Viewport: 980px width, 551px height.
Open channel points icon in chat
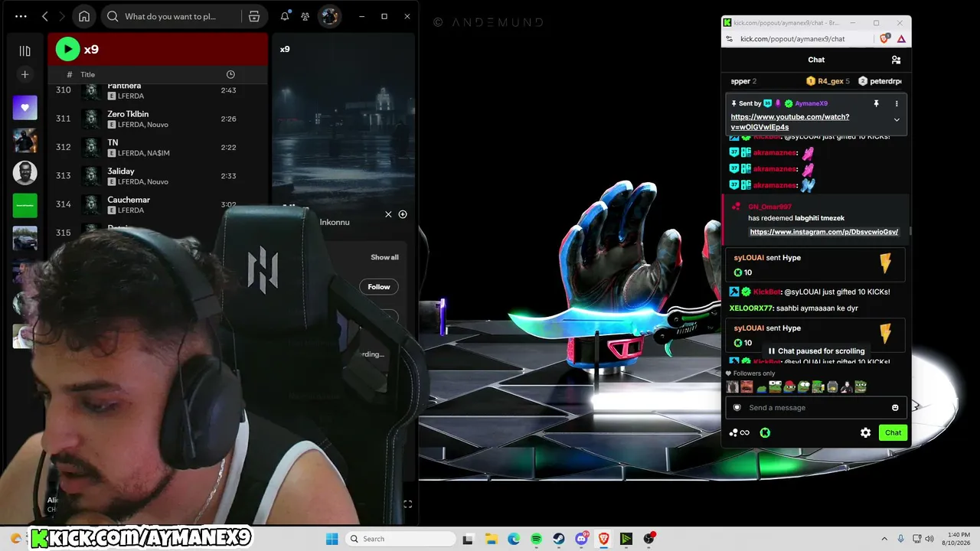point(740,433)
